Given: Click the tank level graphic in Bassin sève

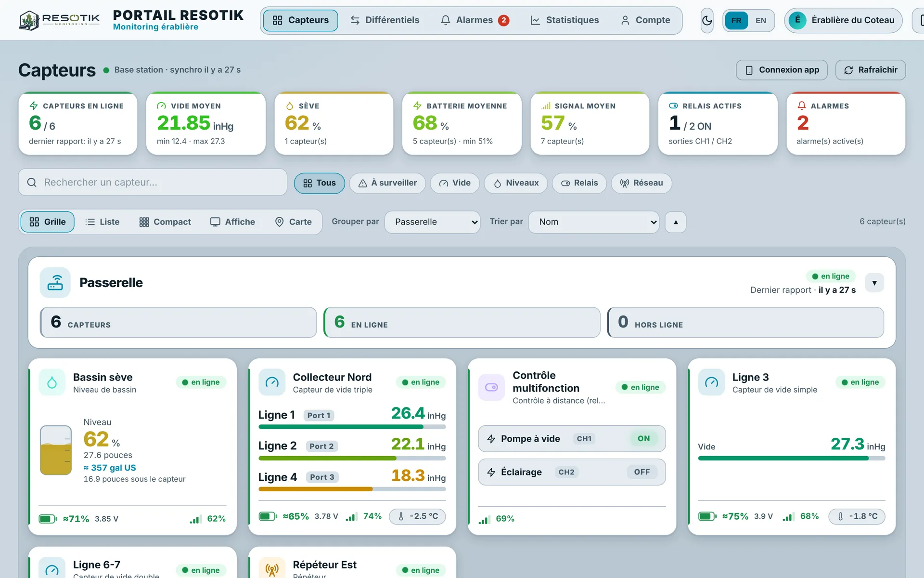Looking at the screenshot, I should tap(56, 450).
